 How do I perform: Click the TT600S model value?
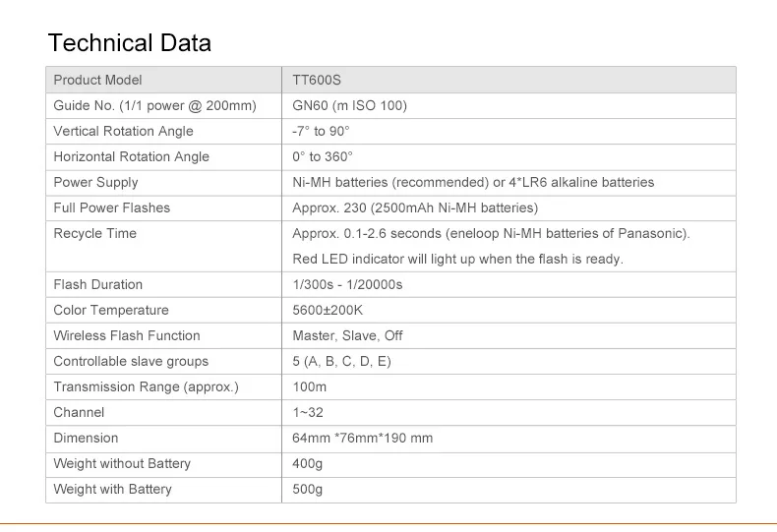[317, 80]
